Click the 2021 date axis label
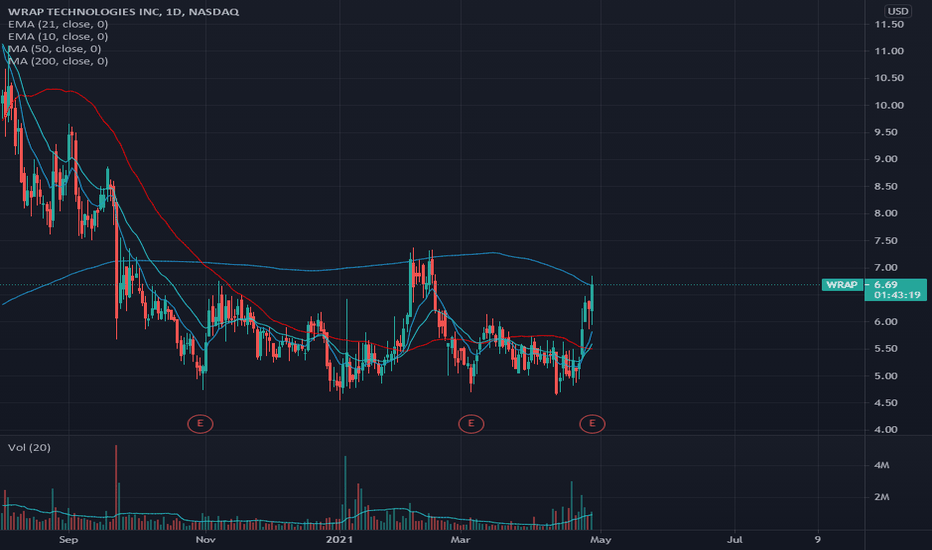The height and width of the screenshot is (550, 932). coord(339,540)
